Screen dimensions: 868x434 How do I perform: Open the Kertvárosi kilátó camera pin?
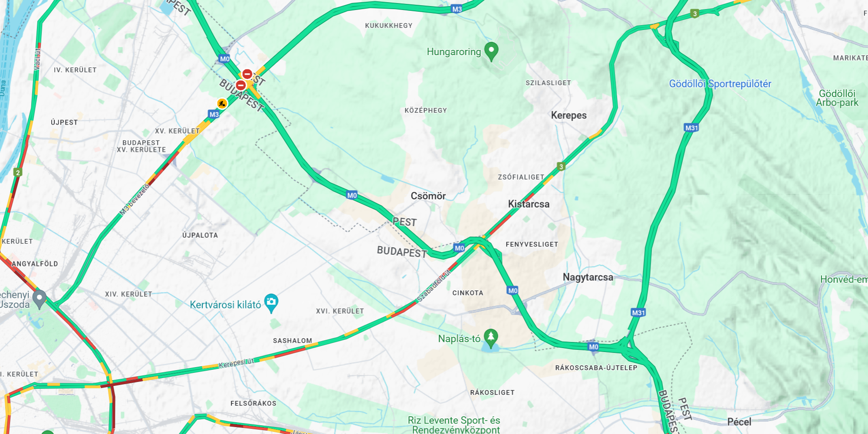coord(271,303)
